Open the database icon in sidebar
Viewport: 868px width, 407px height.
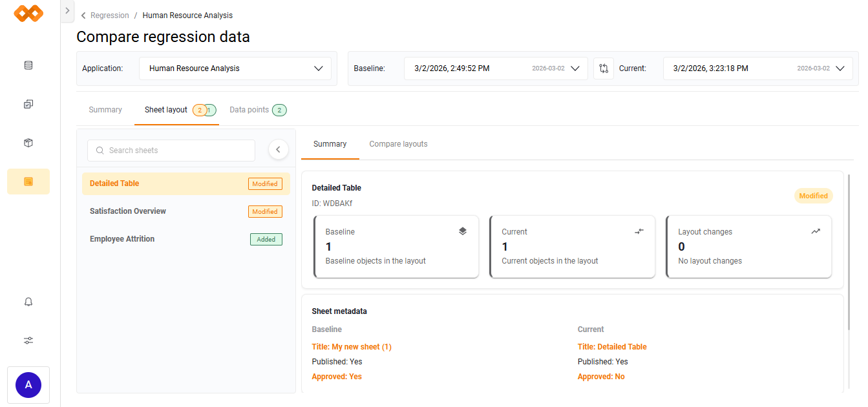28,65
